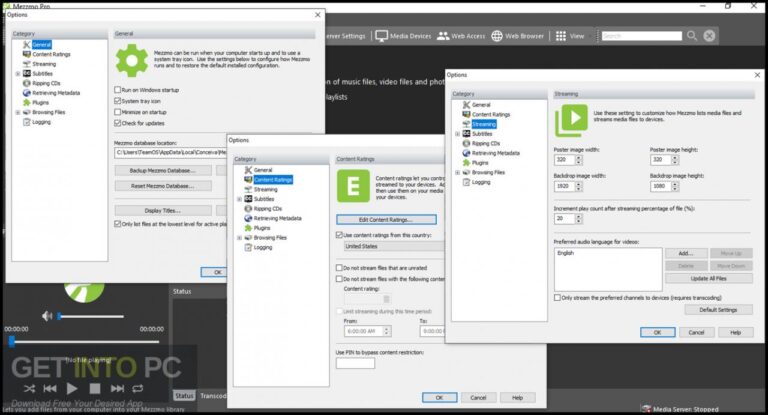This screenshot has height=415, width=768.
Task: Toggle repeat playback
Action: [x=138, y=389]
